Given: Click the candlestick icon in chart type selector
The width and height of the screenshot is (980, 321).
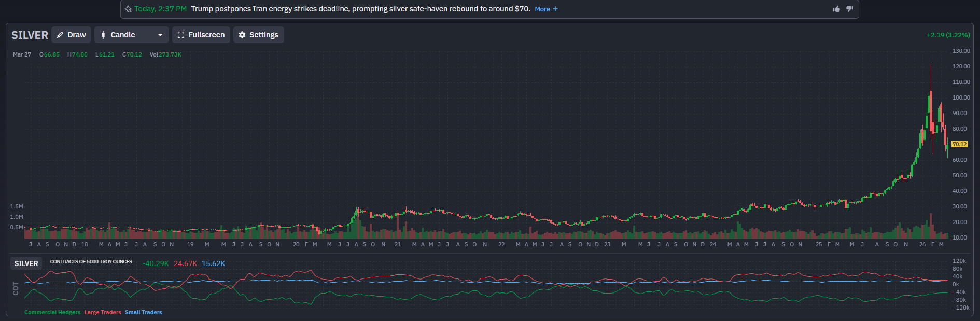Looking at the screenshot, I should point(103,35).
